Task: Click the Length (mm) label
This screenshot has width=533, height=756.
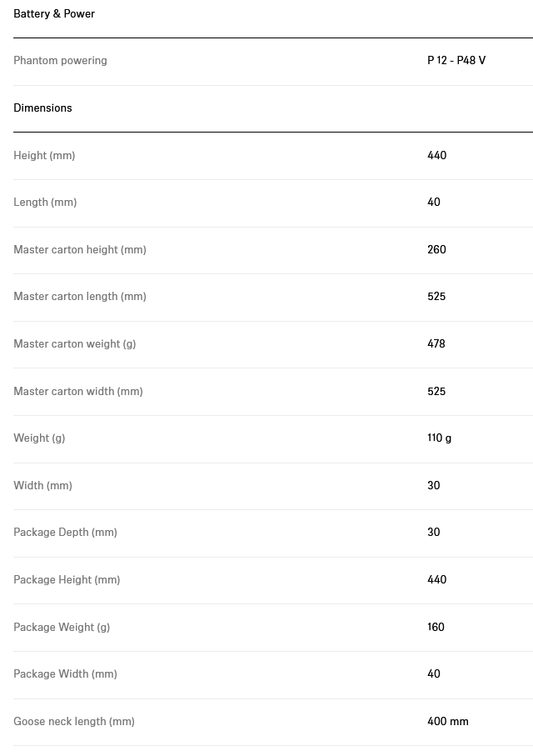Action: [x=45, y=203]
